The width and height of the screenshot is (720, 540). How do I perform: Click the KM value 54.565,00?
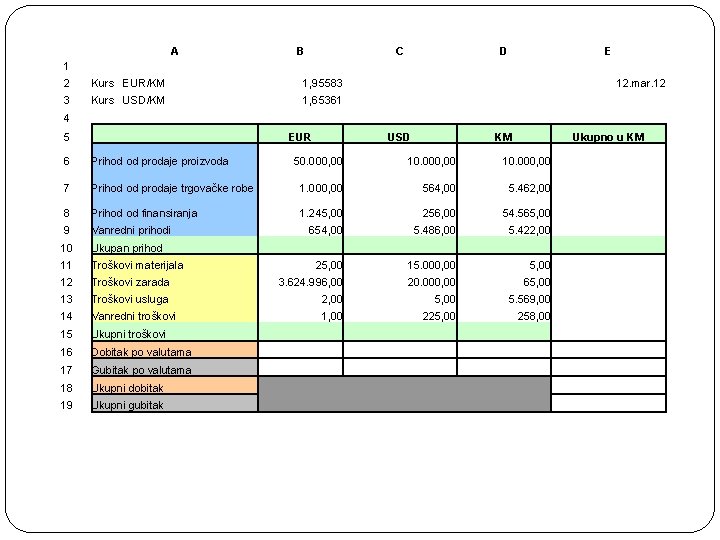click(x=526, y=213)
